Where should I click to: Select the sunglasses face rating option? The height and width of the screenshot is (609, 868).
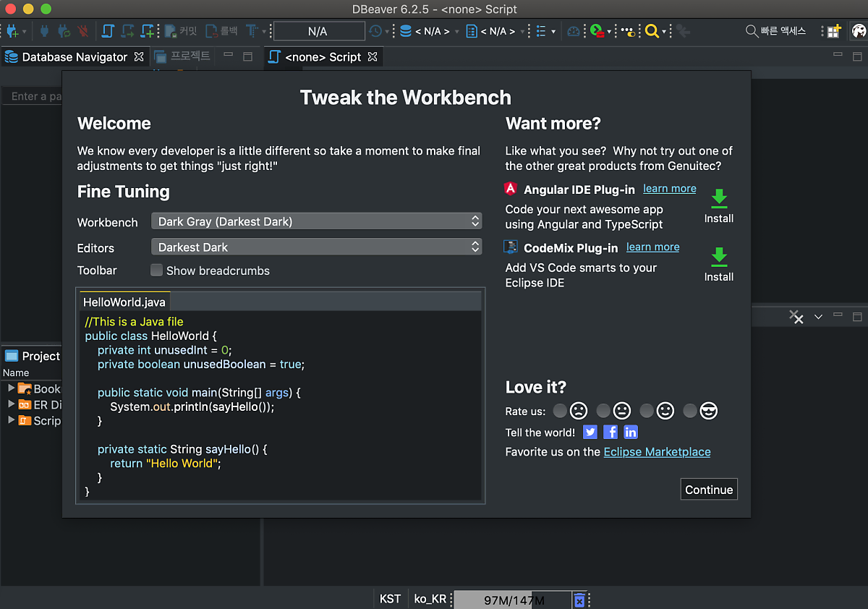click(x=690, y=411)
